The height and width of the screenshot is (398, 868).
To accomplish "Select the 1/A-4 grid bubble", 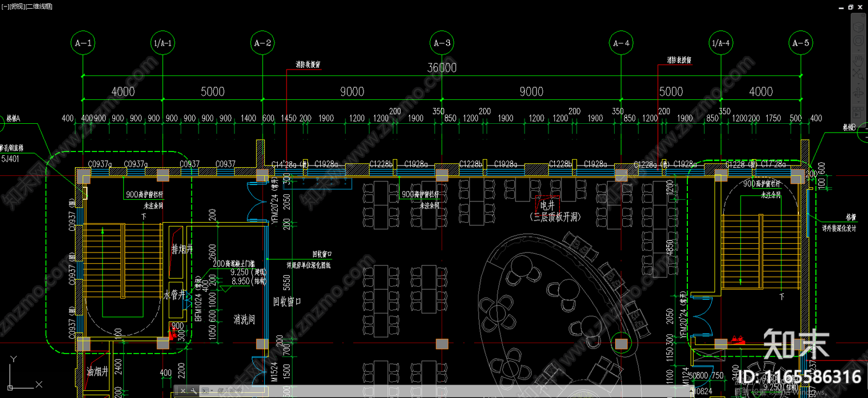I will 721,43.
